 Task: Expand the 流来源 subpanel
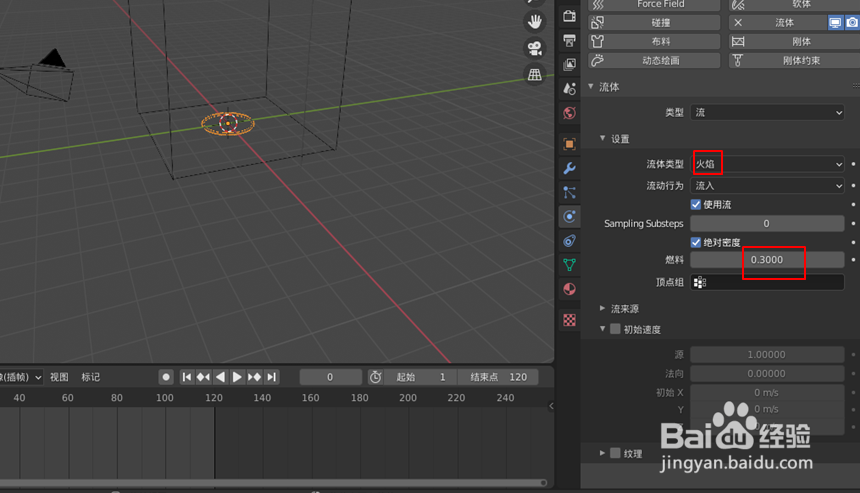(x=602, y=308)
